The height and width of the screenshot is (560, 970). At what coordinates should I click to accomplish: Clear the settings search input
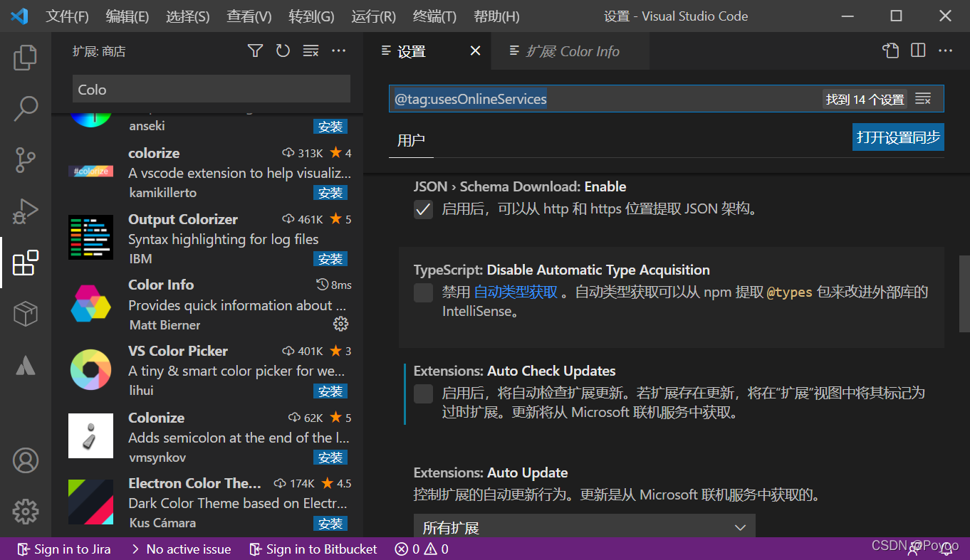[x=923, y=99]
